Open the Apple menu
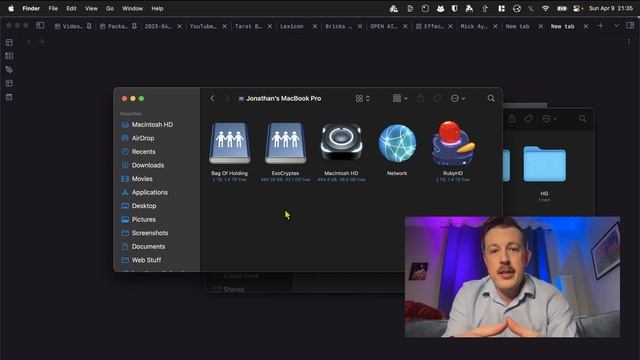The image size is (640, 360). click(x=11, y=8)
